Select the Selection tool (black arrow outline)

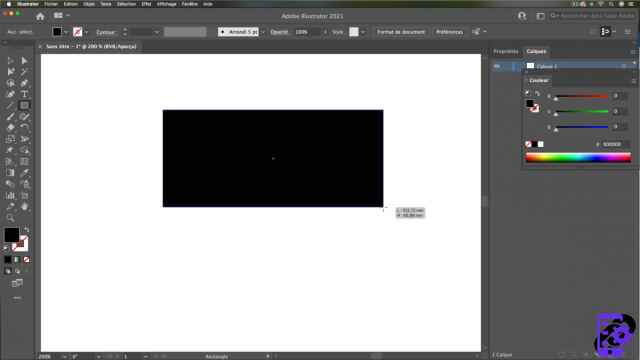pos(10,61)
